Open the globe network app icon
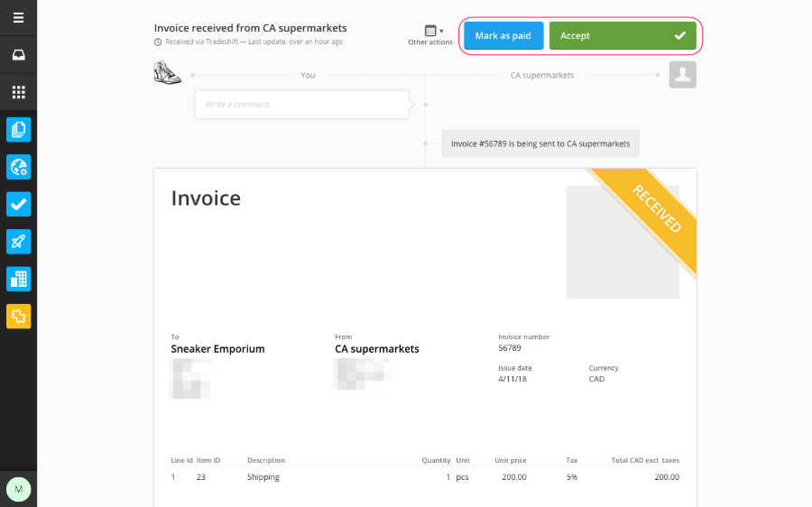Screen dimensions: 812x507 [19, 167]
